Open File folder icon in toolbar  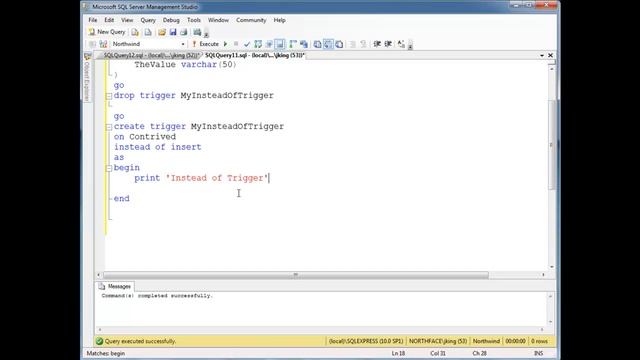point(162,32)
